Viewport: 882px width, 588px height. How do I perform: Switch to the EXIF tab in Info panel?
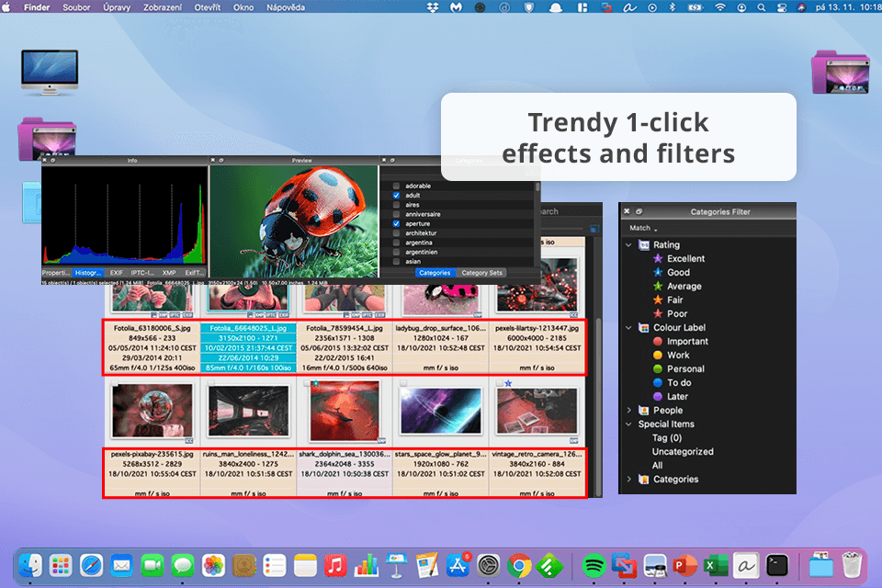click(x=116, y=273)
